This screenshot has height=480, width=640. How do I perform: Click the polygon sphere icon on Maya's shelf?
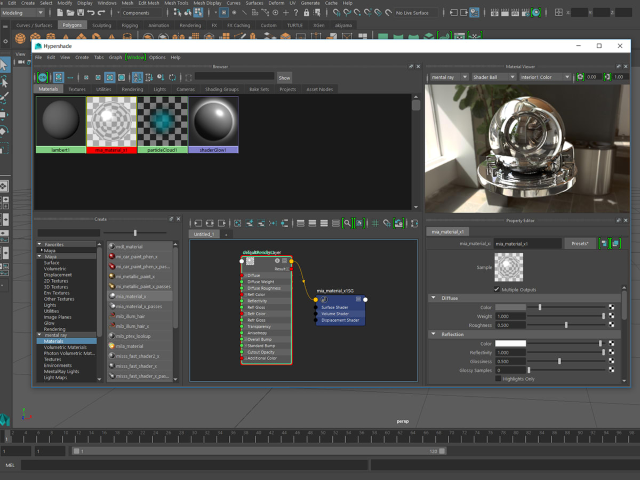(x=20, y=38)
